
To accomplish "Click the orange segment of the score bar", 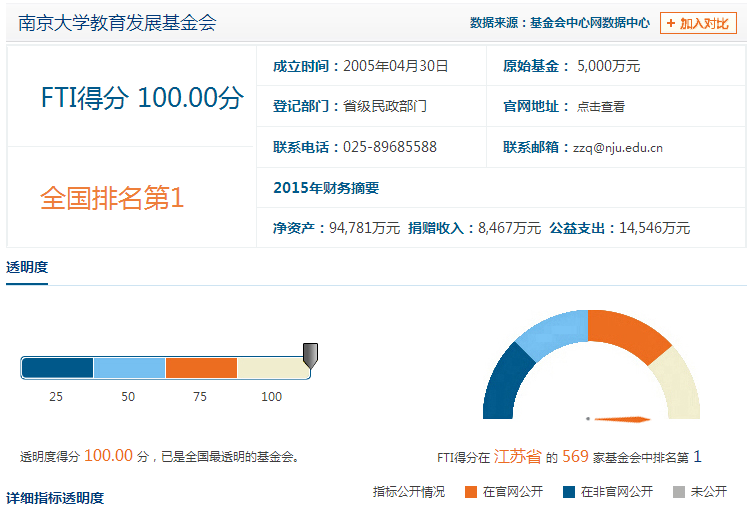I will [201, 368].
